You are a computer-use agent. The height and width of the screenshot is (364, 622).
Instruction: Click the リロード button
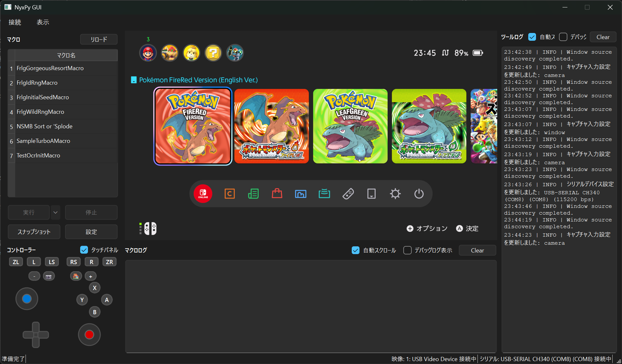99,39
